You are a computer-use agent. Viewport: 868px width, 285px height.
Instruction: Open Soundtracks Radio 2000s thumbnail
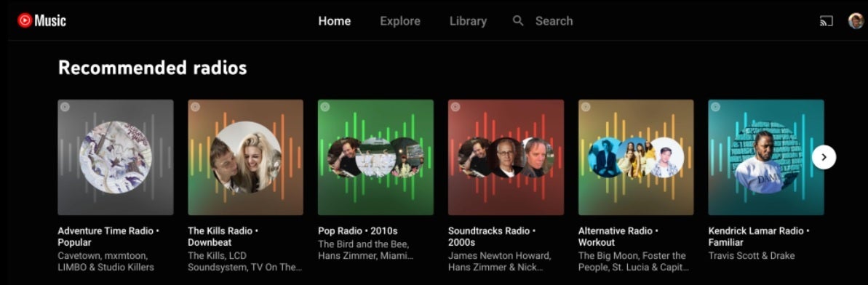click(506, 157)
